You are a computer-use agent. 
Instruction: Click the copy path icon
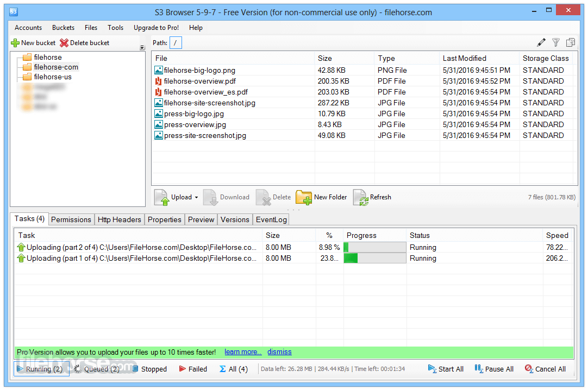(x=571, y=43)
